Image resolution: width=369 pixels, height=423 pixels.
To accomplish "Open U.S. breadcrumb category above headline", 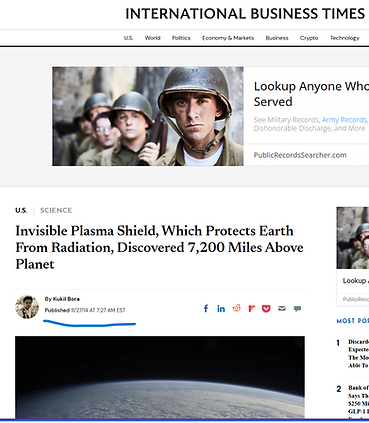I will (21, 210).
